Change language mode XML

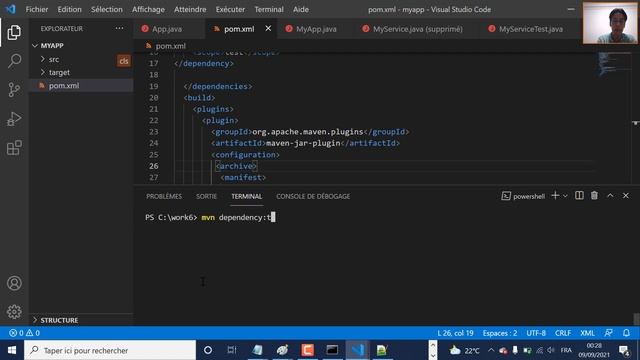click(x=587, y=333)
